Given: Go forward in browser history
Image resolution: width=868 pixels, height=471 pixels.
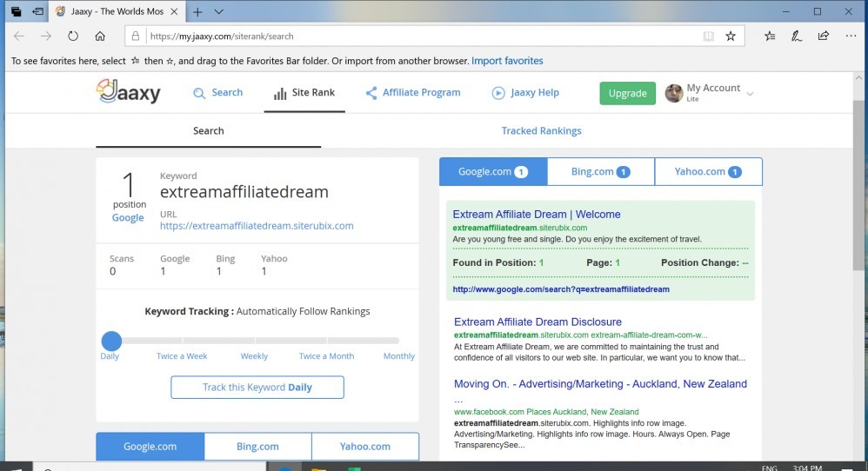Looking at the screenshot, I should click(x=46, y=36).
